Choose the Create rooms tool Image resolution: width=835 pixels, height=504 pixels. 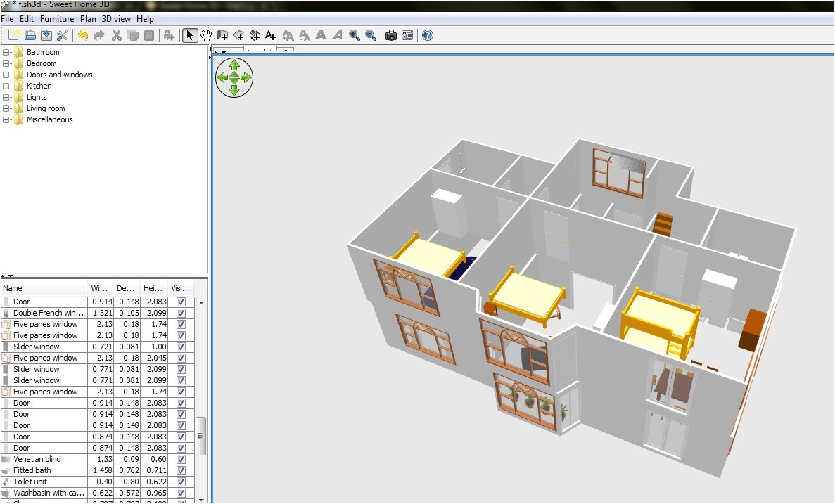click(238, 34)
